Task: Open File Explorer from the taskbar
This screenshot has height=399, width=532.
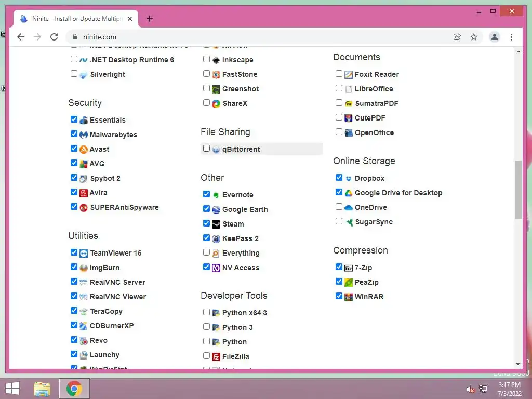Action: [x=42, y=389]
